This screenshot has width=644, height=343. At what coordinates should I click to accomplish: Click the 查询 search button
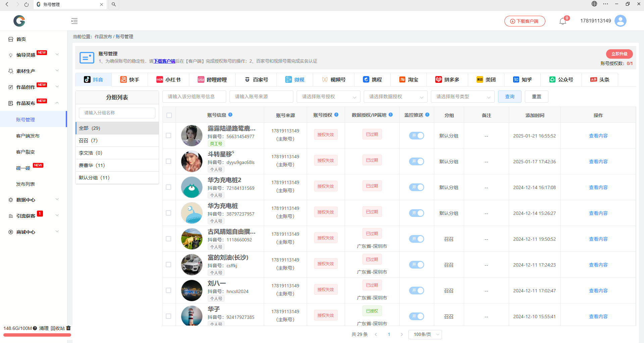point(509,97)
